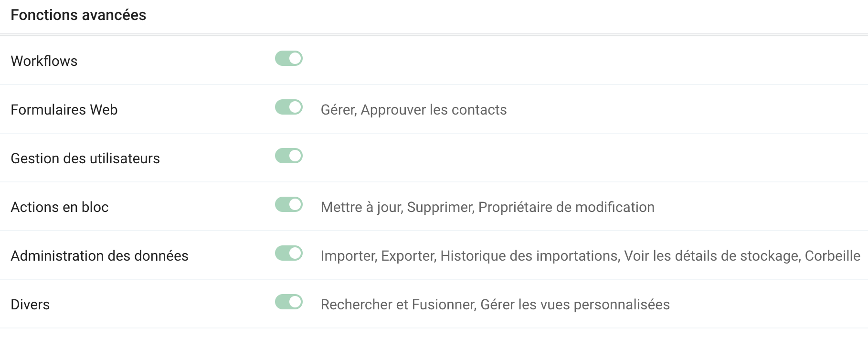Toggle Gestion des utilisateurs permission
The height and width of the screenshot is (338, 868).
[x=289, y=156]
